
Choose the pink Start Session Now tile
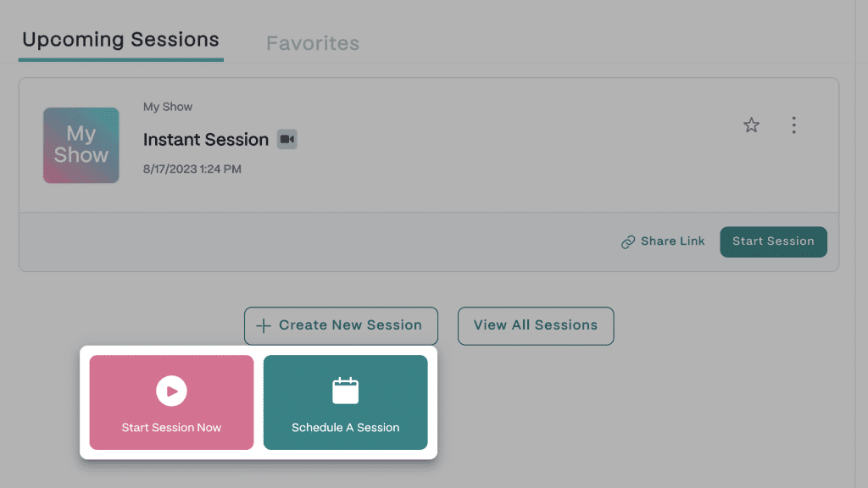(x=171, y=402)
